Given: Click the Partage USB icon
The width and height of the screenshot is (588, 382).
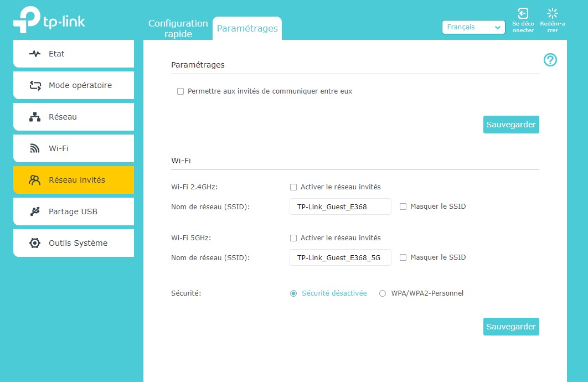Looking at the screenshot, I should coord(35,211).
